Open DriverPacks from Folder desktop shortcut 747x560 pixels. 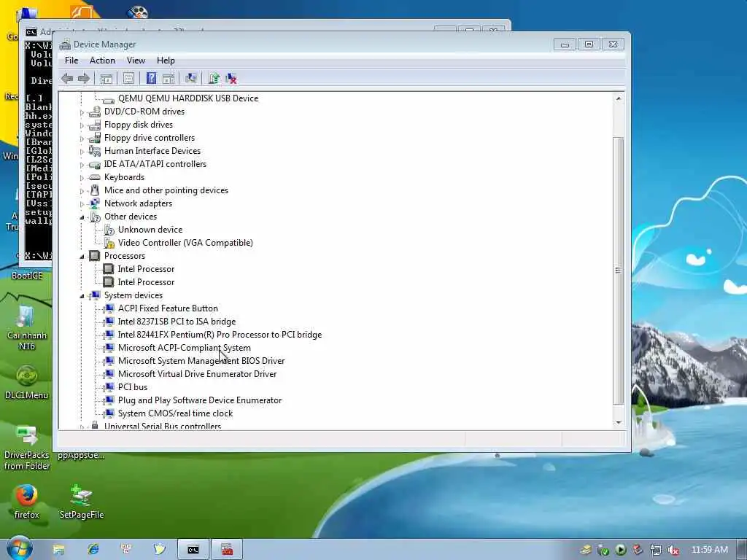tap(27, 448)
